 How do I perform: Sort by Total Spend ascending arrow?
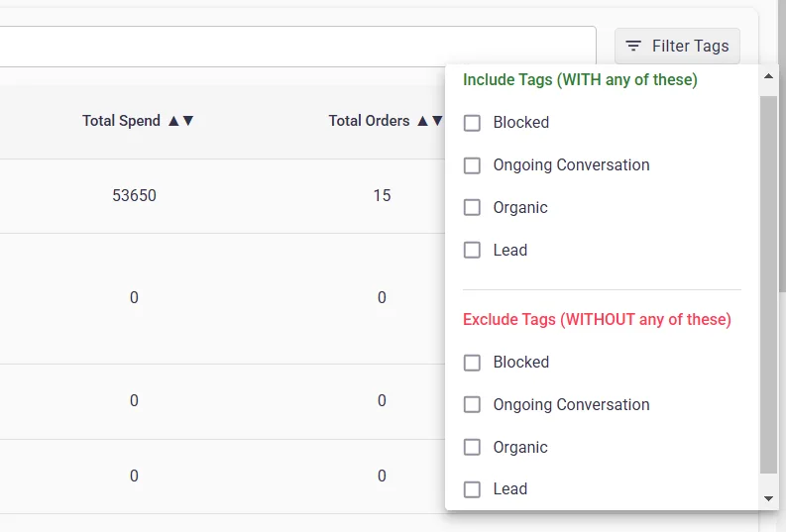click(173, 121)
